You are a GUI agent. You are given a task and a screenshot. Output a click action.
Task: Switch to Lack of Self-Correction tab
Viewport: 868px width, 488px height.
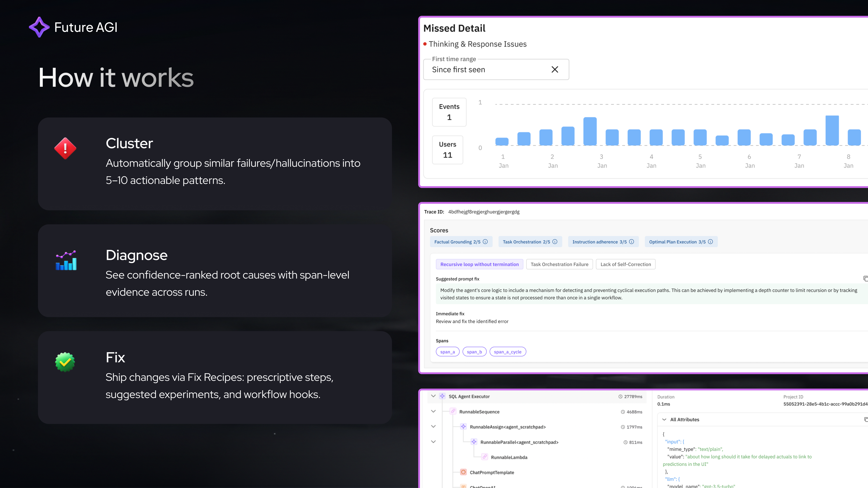point(625,264)
